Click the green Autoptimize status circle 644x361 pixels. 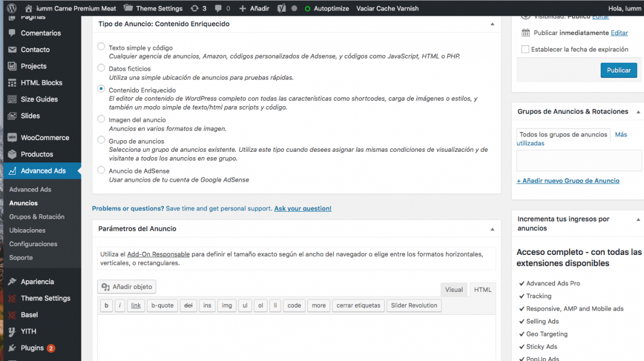(x=307, y=9)
